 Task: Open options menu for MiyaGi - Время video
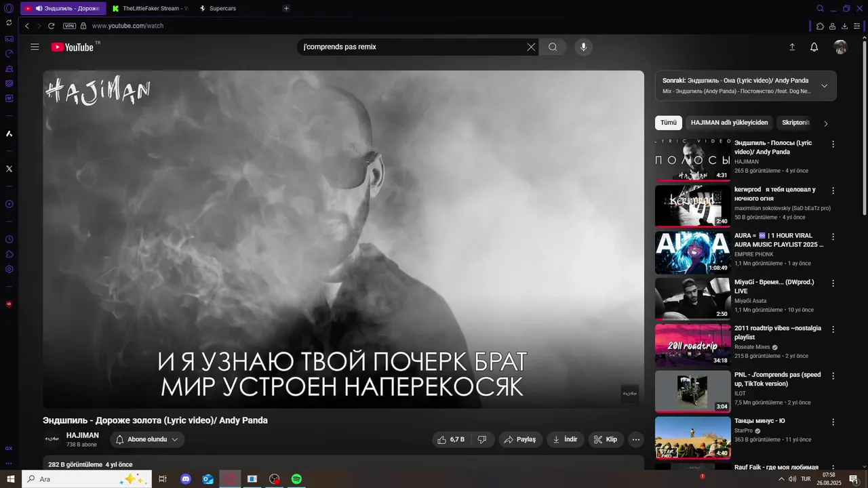click(833, 283)
